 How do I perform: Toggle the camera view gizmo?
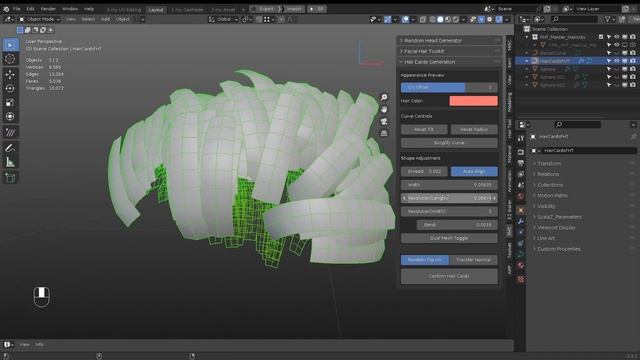pyautogui.click(x=384, y=122)
